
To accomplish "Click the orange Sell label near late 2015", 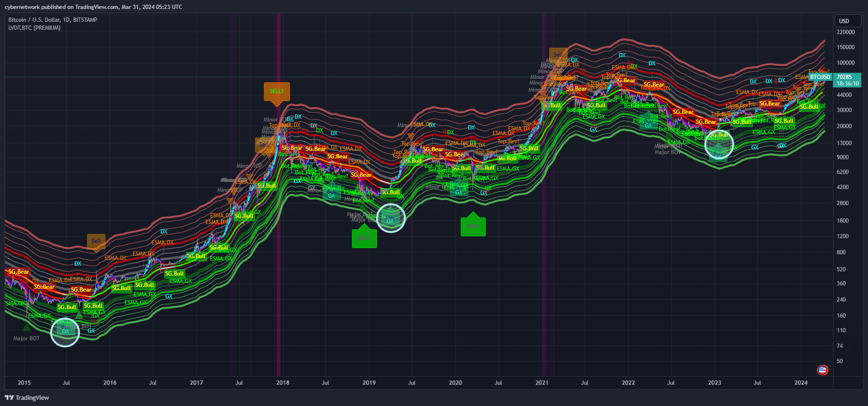I will (96, 241).
